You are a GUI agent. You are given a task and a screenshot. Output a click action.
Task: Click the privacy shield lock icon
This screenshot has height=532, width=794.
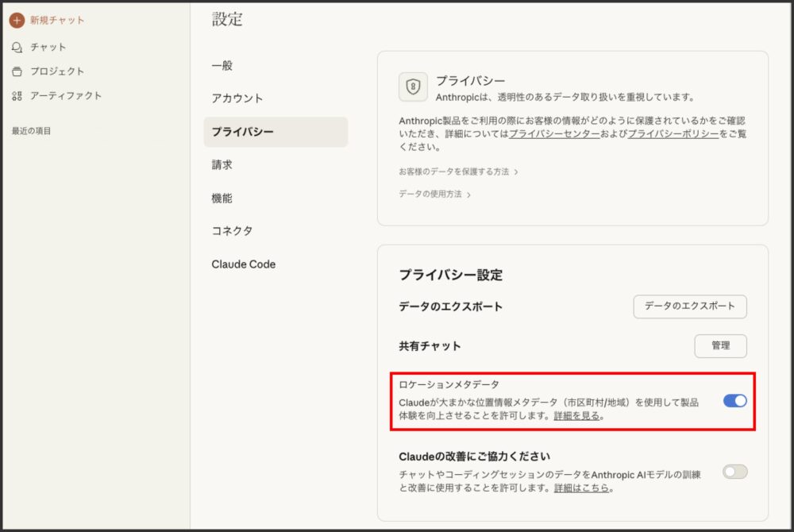click(x=413, y=87)
